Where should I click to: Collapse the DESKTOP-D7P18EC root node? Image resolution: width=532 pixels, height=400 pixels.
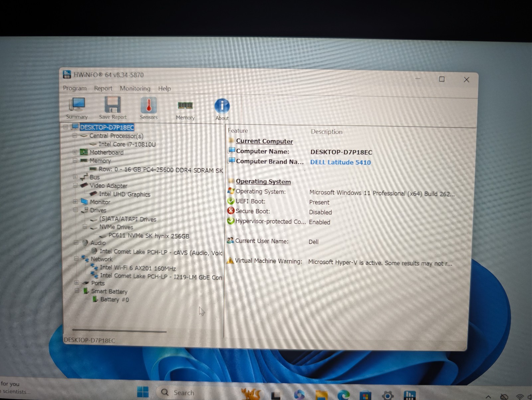coord(66,127)
